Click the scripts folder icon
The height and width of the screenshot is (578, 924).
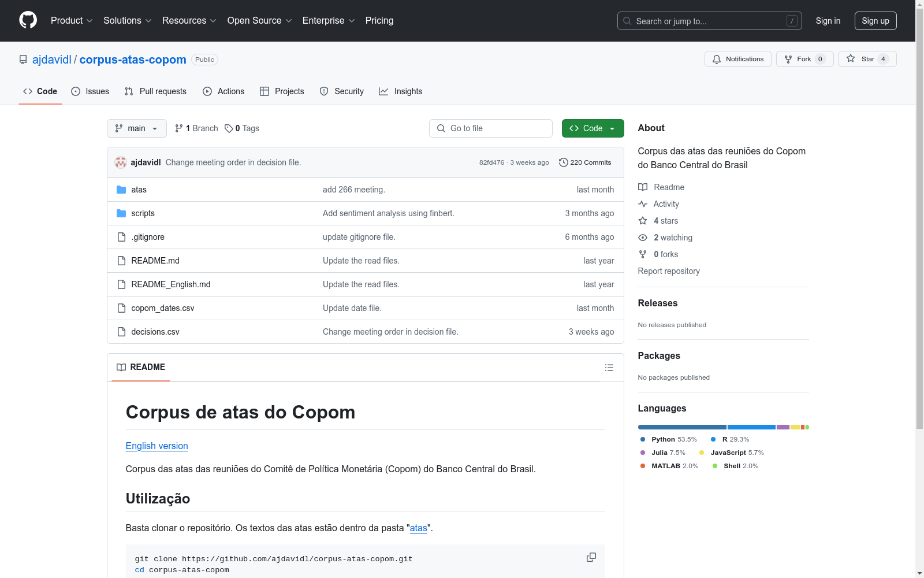click(121, 213)
